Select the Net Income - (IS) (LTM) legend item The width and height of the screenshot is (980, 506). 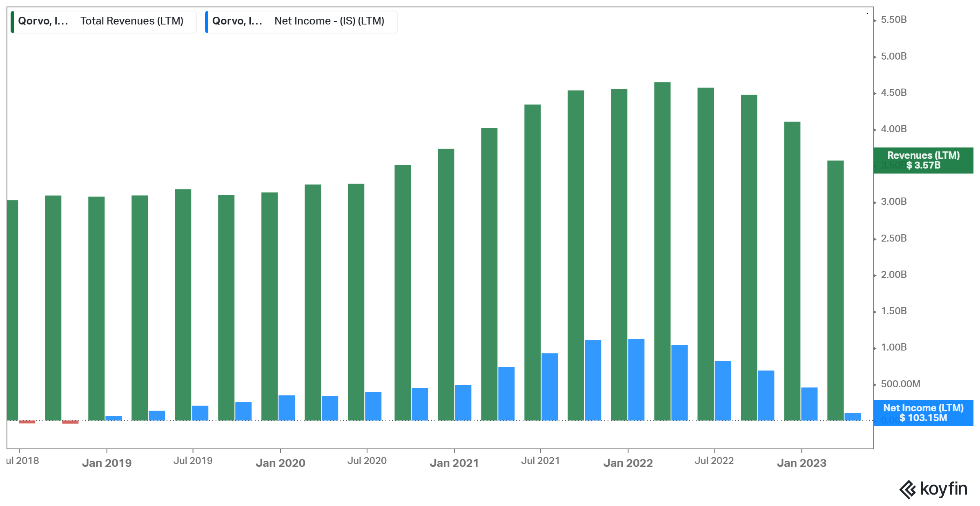[x=329, y=21]
